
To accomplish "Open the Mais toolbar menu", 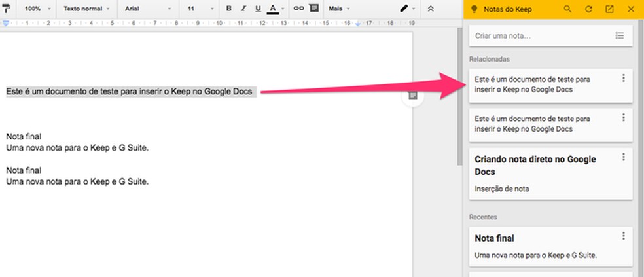I will pos(339,9).
